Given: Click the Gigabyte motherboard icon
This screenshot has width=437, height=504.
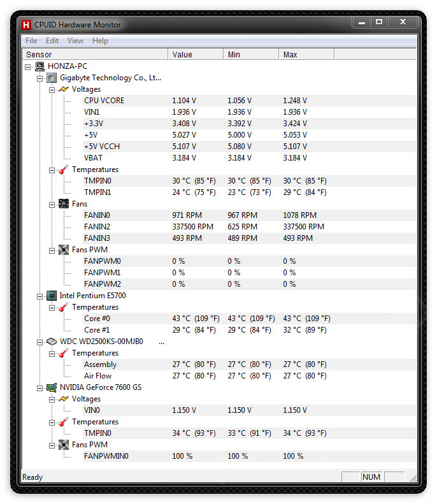Looking at the screenshot, I should [x=52, y=78].
